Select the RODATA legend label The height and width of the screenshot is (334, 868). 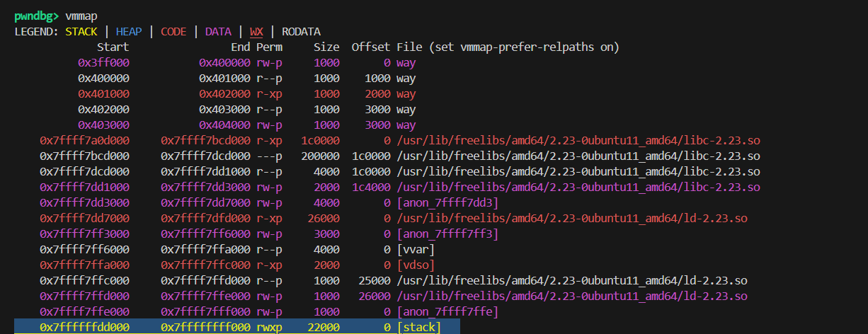coord(301,31)
